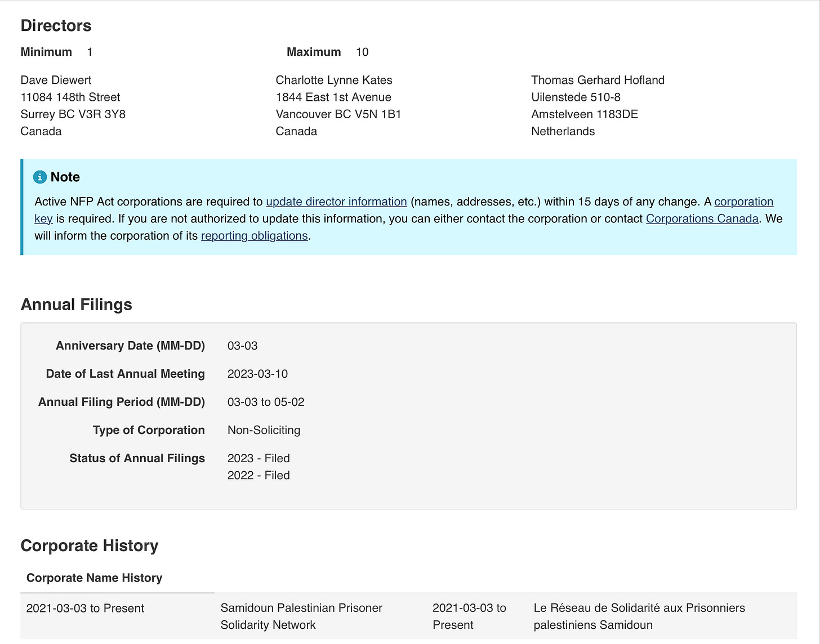Select the French name Le Réseau de Solidarité
Viewport: 820px width, 644px height.
[x=639, y=616]
